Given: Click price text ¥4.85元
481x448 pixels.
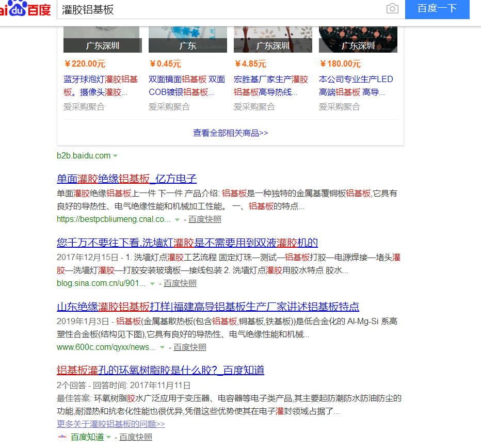Looking at the screenshot, I should click(x=250, y=64).
